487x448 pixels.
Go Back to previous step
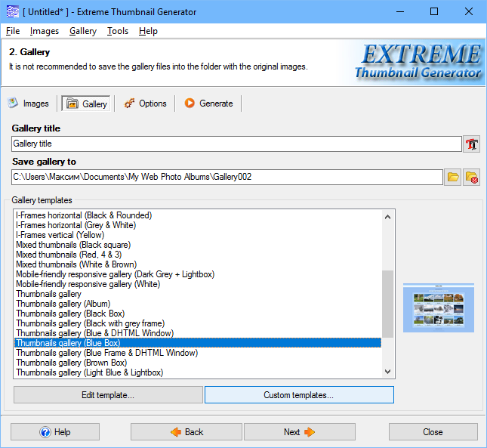(x=186, y=432)
